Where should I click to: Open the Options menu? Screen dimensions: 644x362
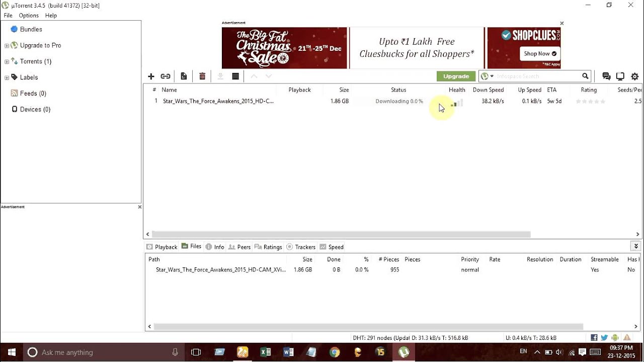(x=29, y=16)
